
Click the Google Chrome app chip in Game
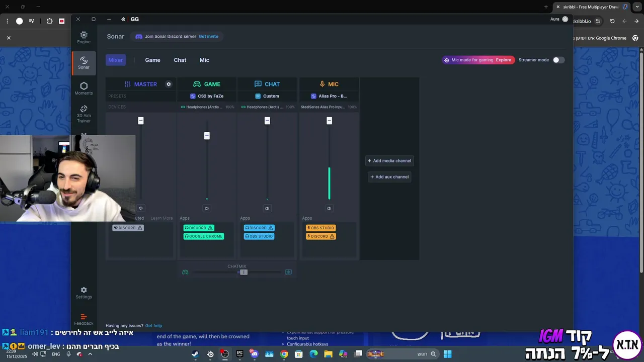203,236
